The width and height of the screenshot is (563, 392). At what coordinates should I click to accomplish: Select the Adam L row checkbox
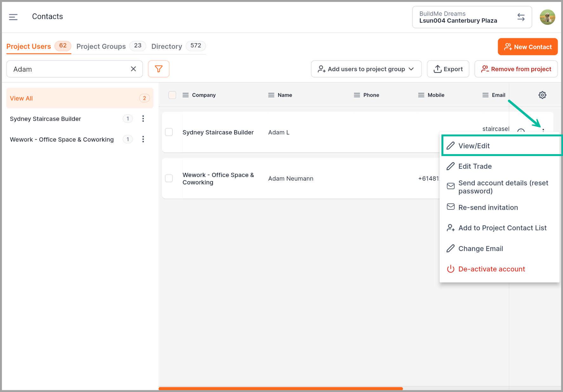169,132
